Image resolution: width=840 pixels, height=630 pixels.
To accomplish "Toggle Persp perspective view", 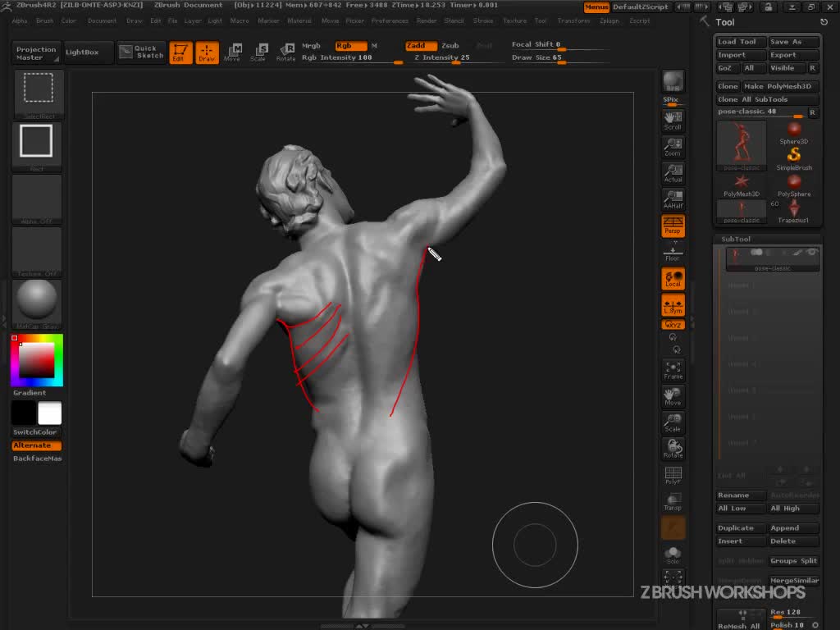I will 673,226.
